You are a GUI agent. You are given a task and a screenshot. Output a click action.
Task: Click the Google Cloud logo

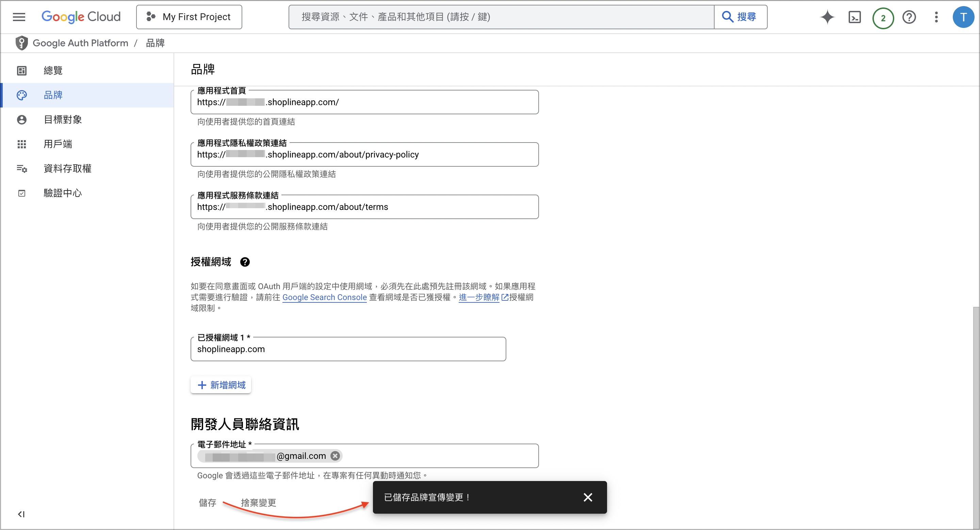pyautogui.click(x=81, y=17)
